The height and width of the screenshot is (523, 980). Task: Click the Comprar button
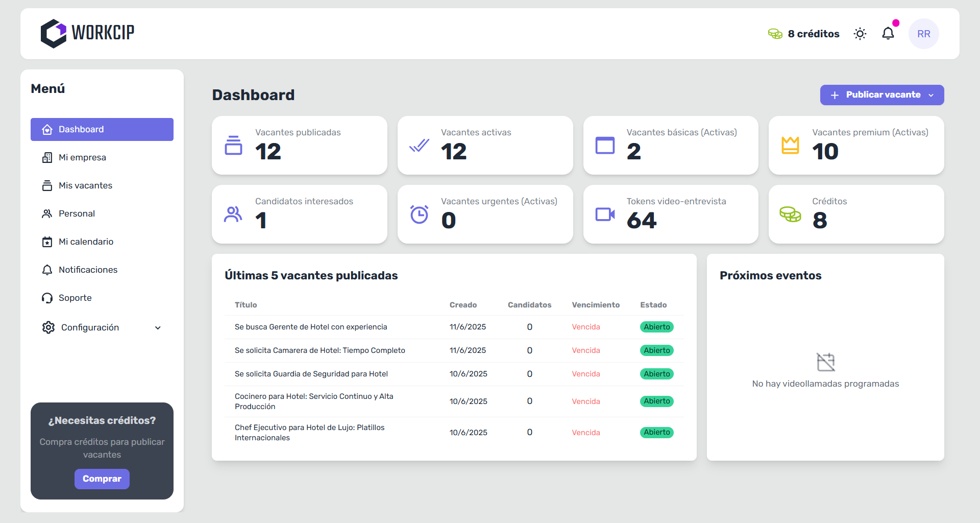102,479
